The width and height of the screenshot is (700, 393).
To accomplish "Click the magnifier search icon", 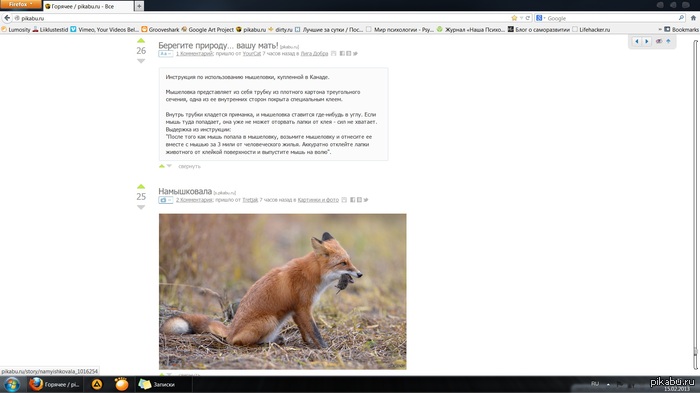I will (681, 18).
